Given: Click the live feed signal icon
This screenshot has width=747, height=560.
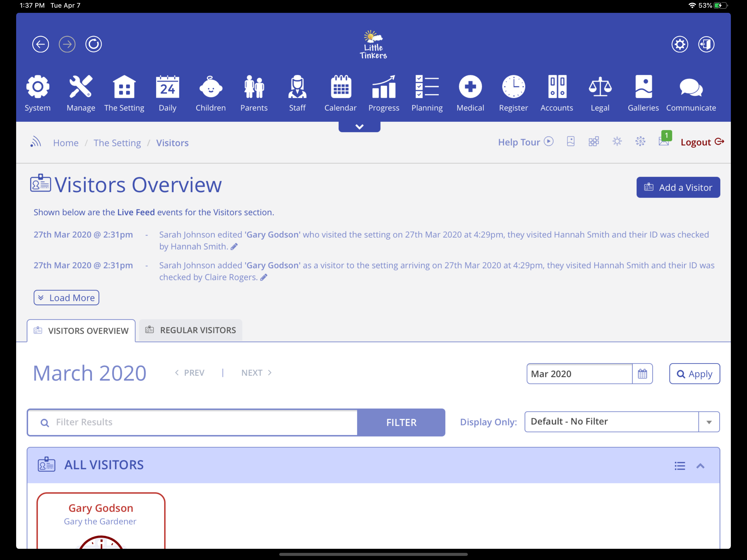Looking at the screenshot, I should tap(36, 142).
